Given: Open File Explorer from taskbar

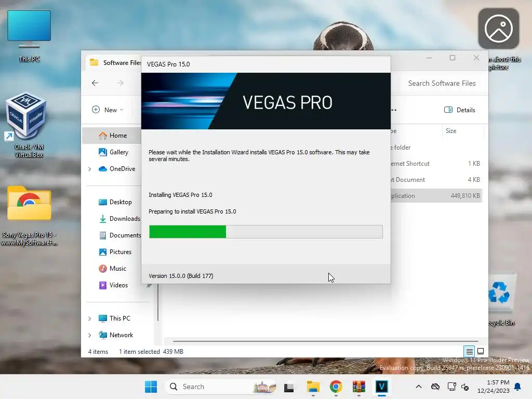Looking at the screenshot, I should (x=313, y=387).
